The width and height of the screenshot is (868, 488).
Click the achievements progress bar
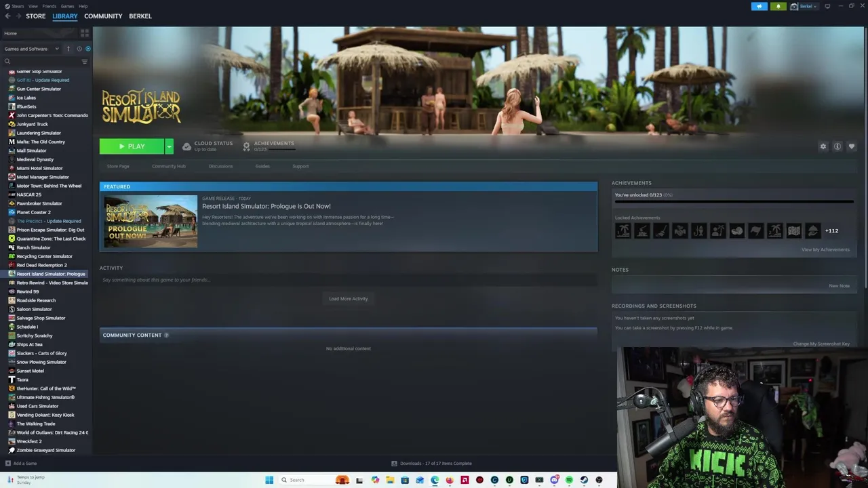pyautogui.click(x=734, y=201)
